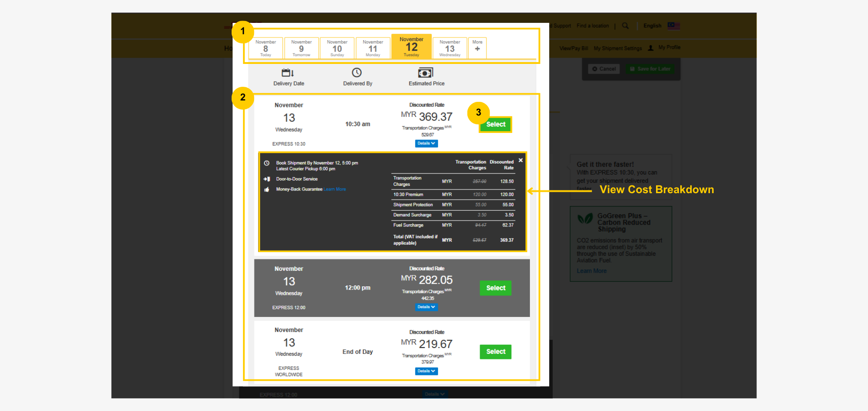The height and width of the screenshot is (411, 868).
Task: Open the View/Pay Bill menu item
Action: click(574, 48)
